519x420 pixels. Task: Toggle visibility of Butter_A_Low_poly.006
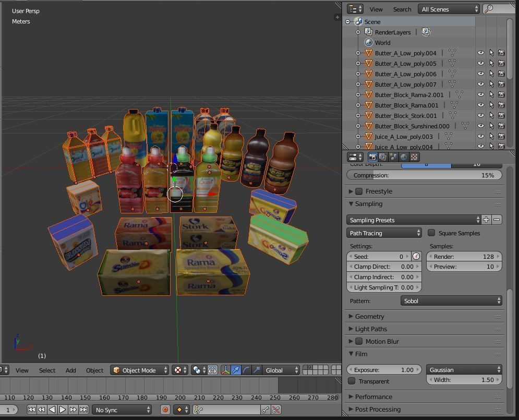pyautogui.click(x=481, y=74)
